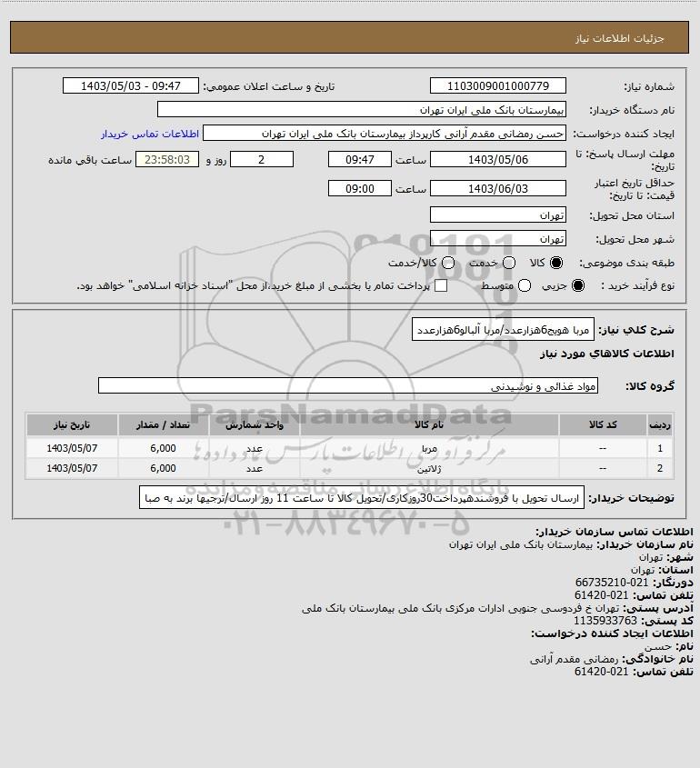Choose the متوسط purchase process option

point(525,285)
